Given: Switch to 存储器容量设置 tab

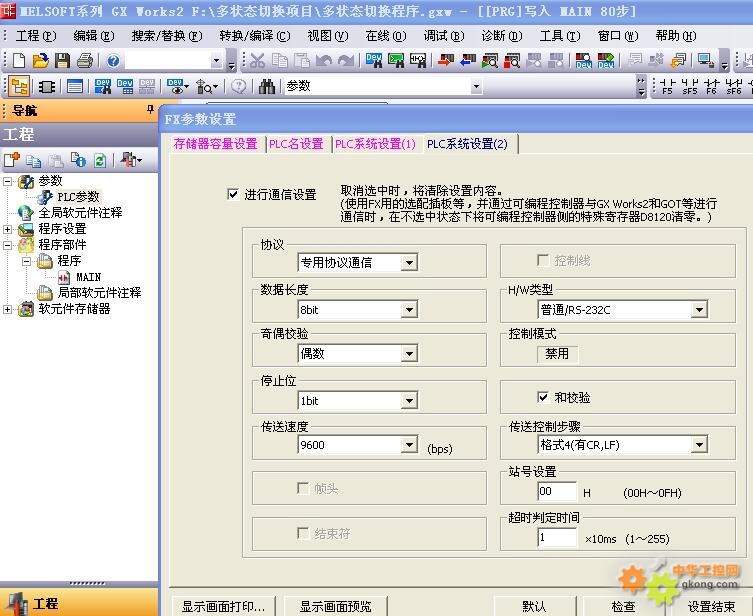Looking at the screenshot, I should [216, 144].
